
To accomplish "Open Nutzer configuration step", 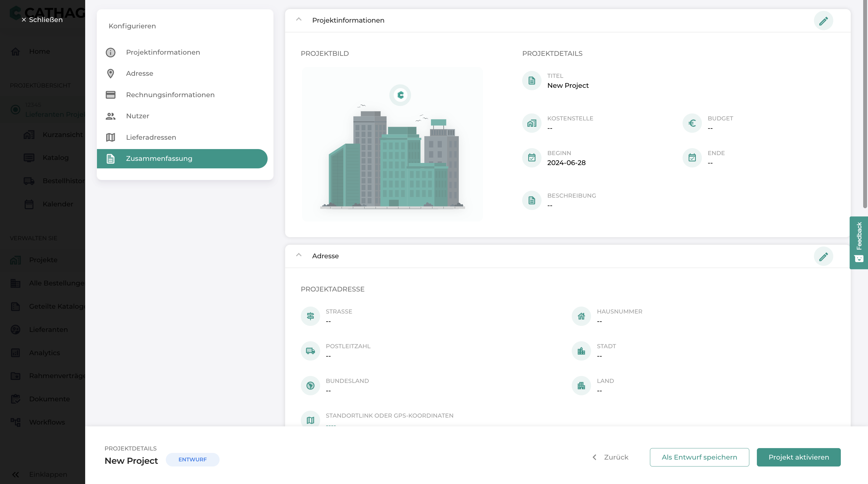I will point(182,116).
